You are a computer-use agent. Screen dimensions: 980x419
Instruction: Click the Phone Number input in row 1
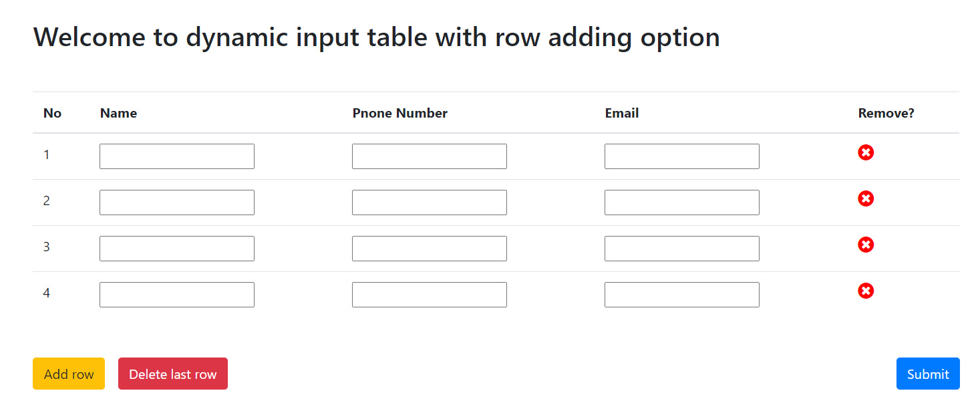(x=430, y=156)
